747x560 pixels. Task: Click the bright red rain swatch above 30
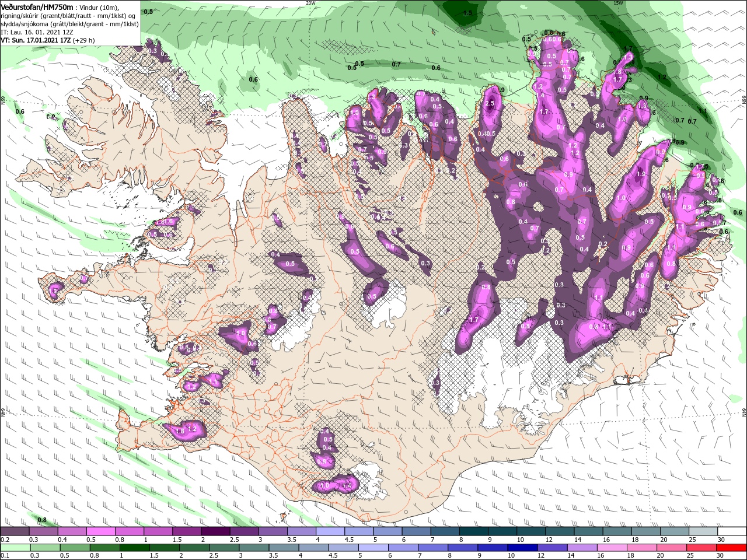click(732, 548)
